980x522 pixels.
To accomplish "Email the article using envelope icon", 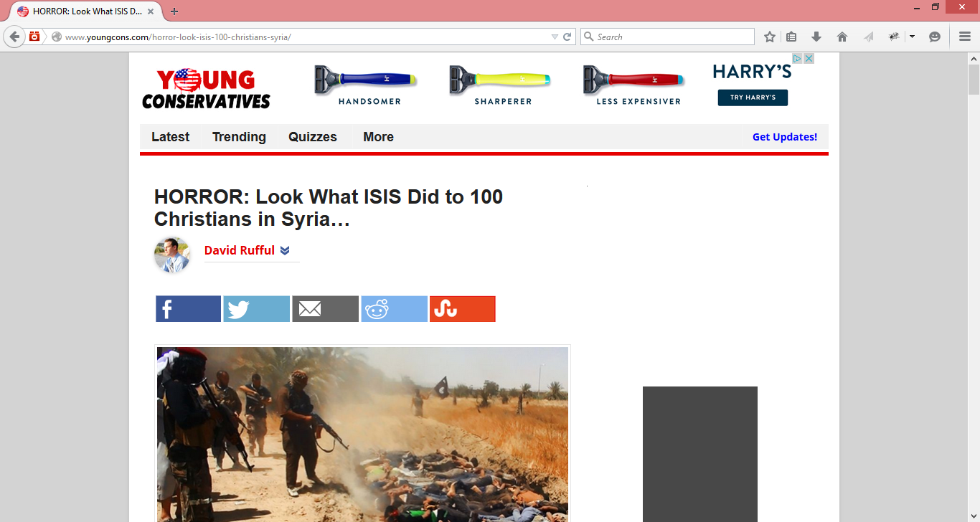I will (325, 309).
